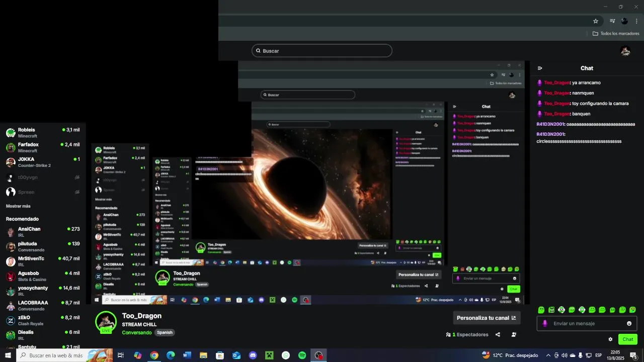Show hidden system tray icons

coord(548,355)
